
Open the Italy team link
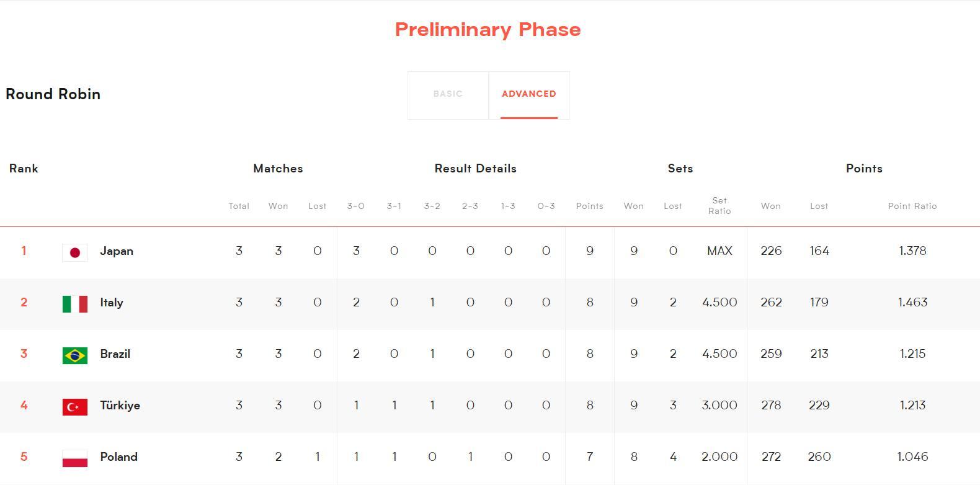112,303
